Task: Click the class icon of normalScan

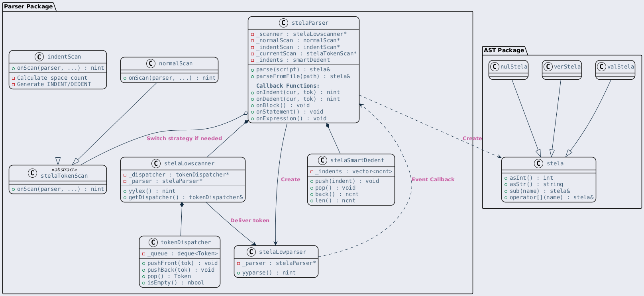Action: coord(151,63)
